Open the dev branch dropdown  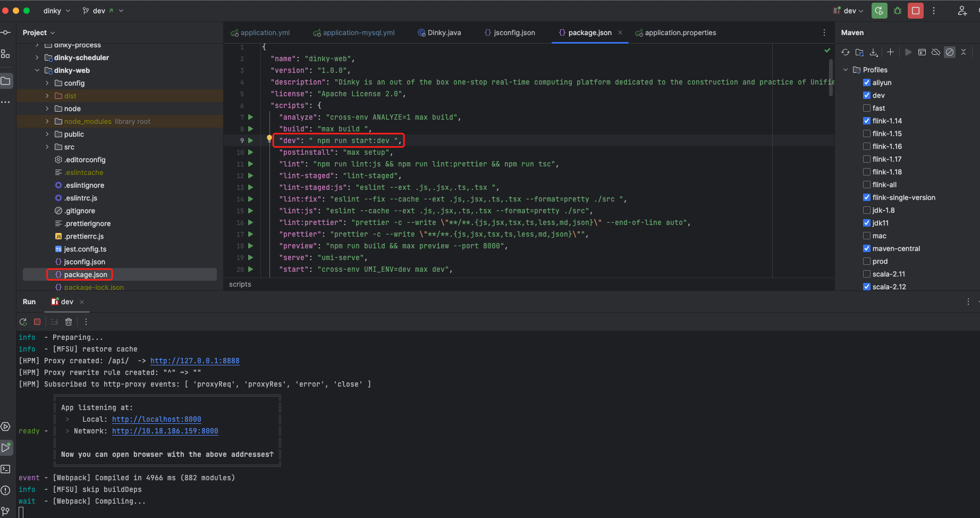[105, 10]
